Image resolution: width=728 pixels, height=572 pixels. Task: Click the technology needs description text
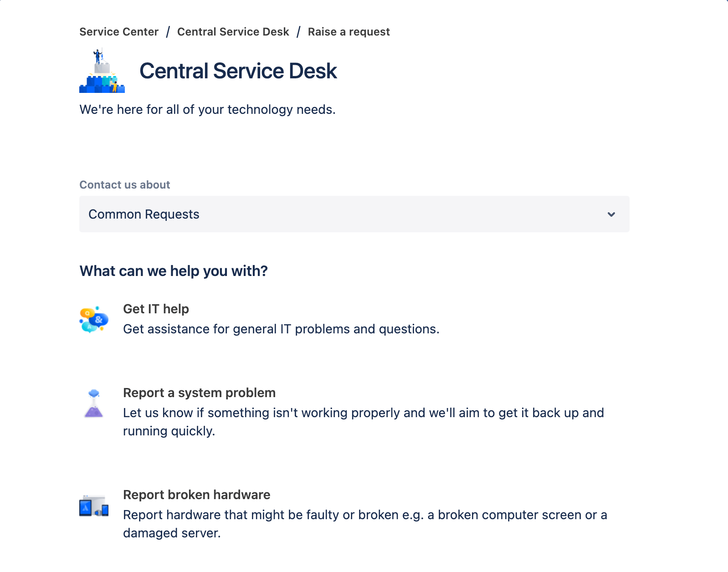click(x=207, y=109)
